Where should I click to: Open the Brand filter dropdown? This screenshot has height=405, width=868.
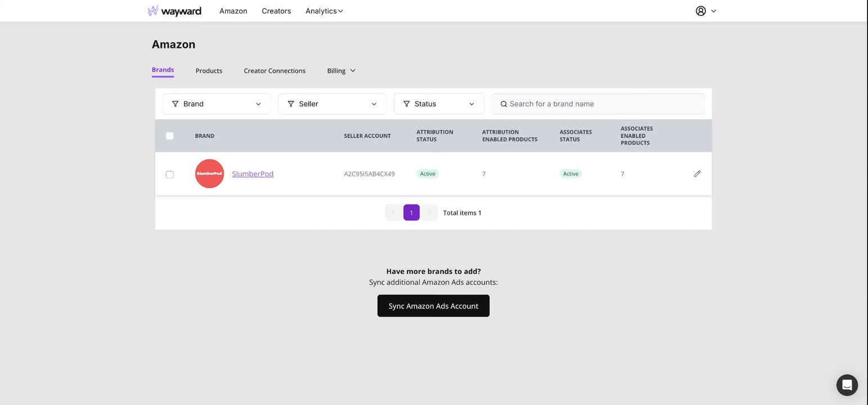click(217, 104)
